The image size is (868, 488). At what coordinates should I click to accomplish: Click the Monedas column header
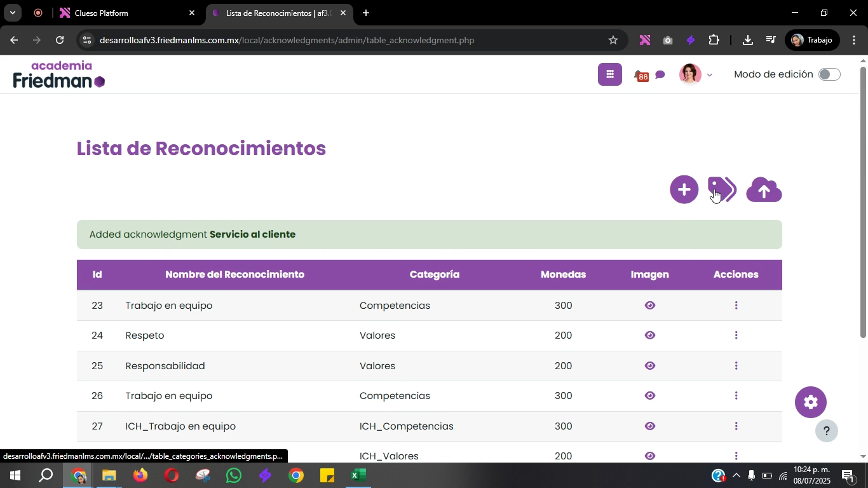pyautogui.click(x=563, y=274)
